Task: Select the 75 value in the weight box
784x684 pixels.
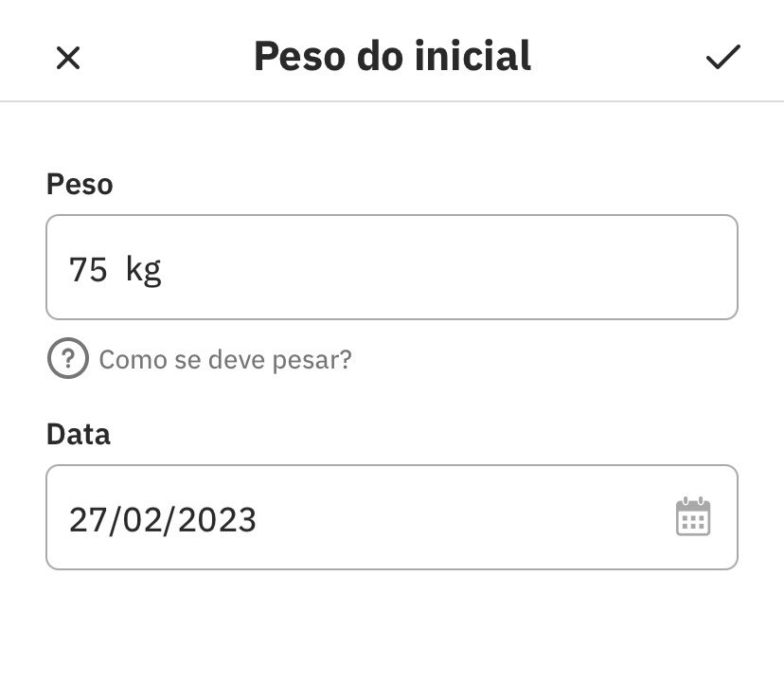Action: click(x=88, y=270)
